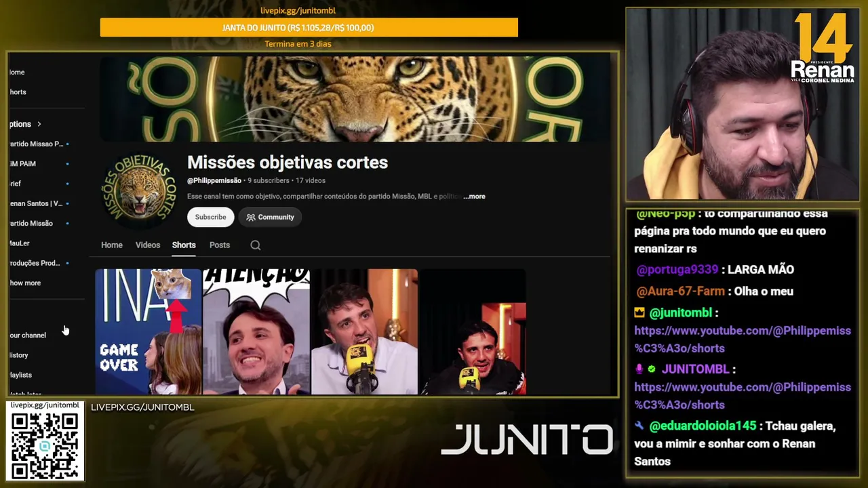Open the dark short with man in black jacket

pyautogui.click(x=473, y=332)
